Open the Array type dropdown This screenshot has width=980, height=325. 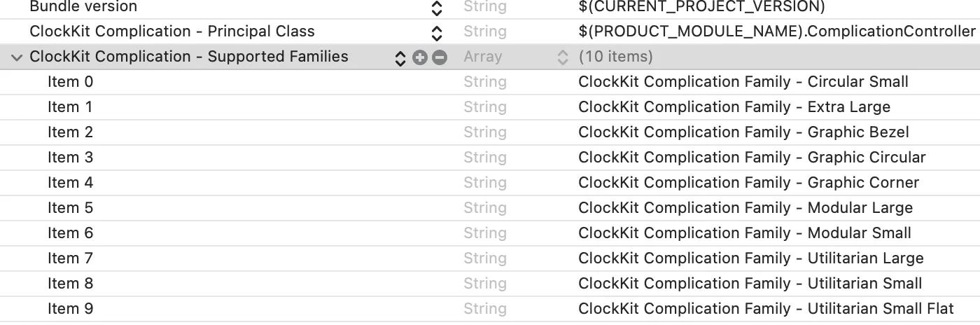point(562,57)
